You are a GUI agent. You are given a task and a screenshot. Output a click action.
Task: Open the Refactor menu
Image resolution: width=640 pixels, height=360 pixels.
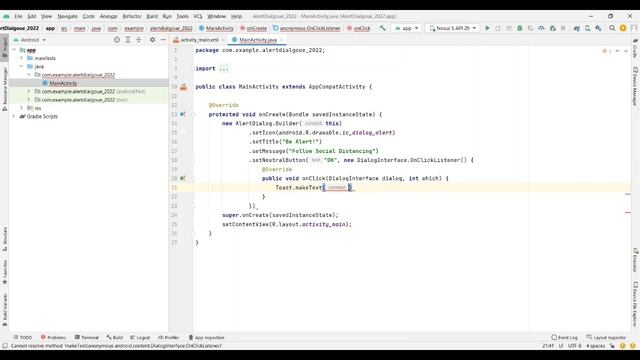click(132, 16)
